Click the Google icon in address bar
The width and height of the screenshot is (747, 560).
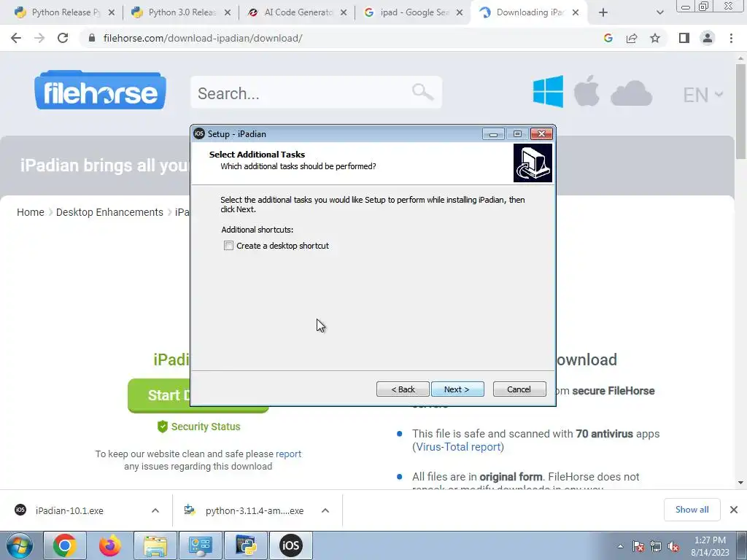click(x=608, y=38)
